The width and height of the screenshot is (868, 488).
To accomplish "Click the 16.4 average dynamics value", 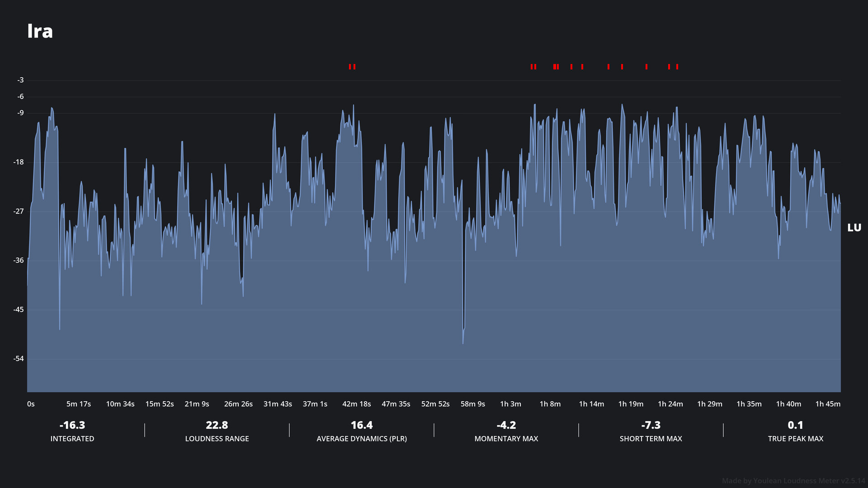I will pos(362,425).
